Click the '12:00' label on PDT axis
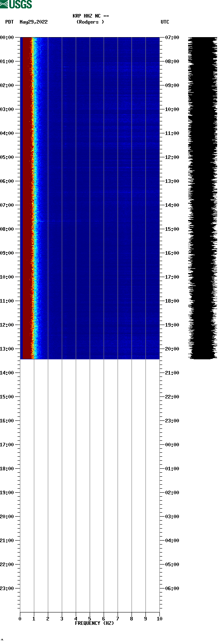The width and height of the screenshot is (220, 644). click(7, 325)
